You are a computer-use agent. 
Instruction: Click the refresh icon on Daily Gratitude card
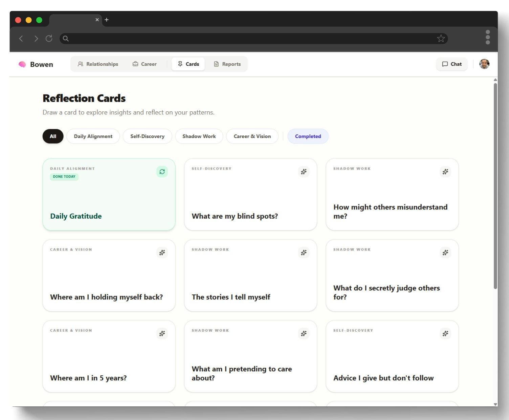pyautogui.click(x=162, y=172)
